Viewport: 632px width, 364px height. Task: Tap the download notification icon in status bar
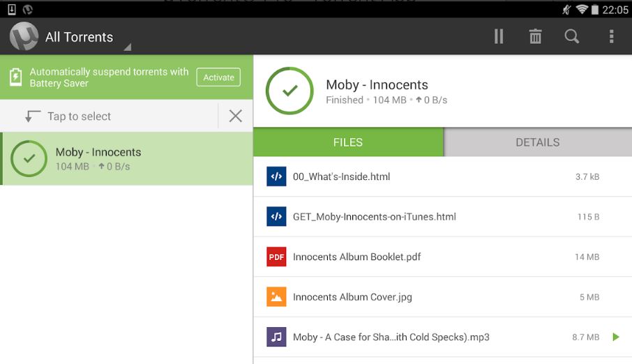pos(12,9)
